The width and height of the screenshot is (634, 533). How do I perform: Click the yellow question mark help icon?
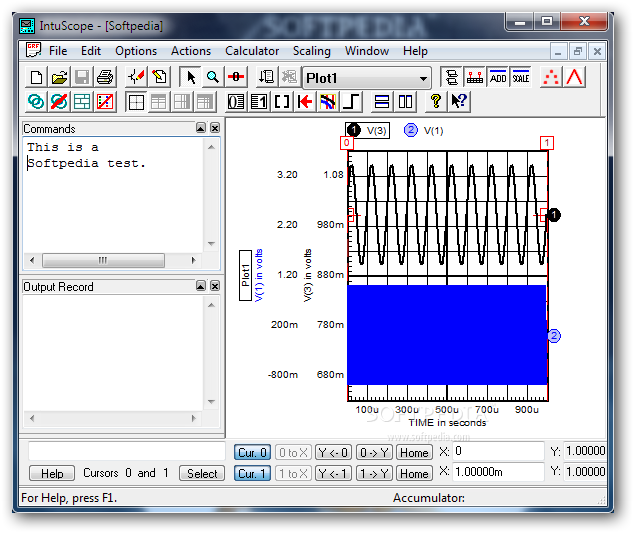[436, 102]
